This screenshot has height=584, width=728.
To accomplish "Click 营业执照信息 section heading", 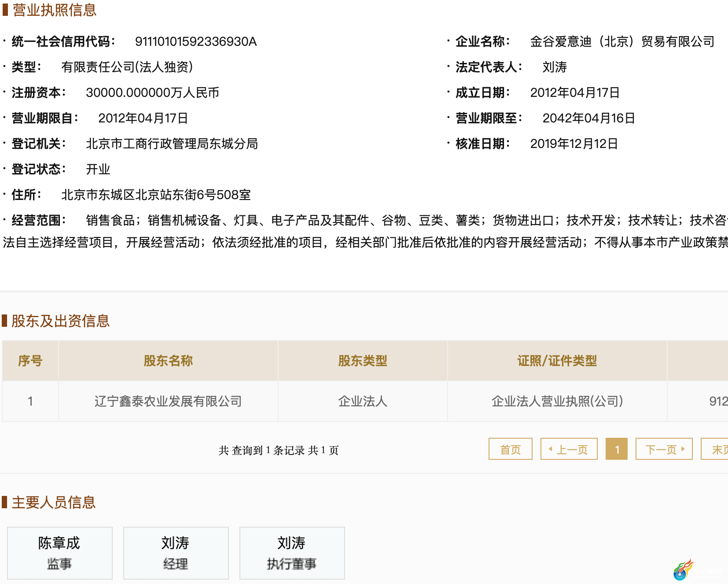I will pos(54,10).
